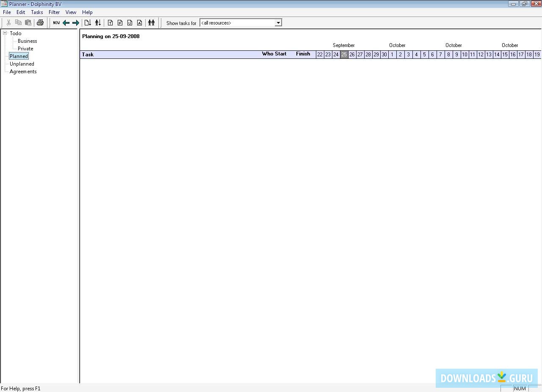The width and height of the screenshot is (542, 392).
Task: Open the 'Show tasks for' resources dropdown
Action: [x=278, y=23]
